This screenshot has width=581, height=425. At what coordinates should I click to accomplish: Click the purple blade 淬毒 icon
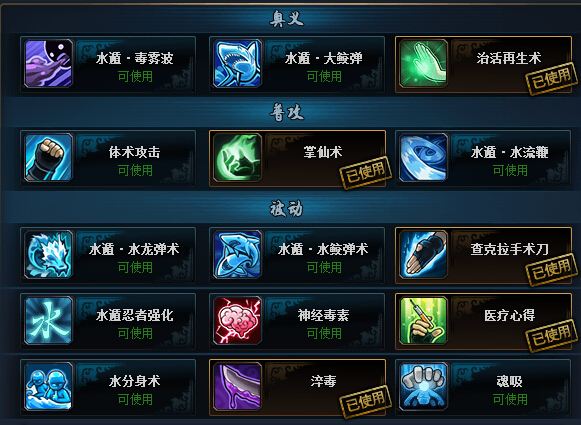point(238,386)
